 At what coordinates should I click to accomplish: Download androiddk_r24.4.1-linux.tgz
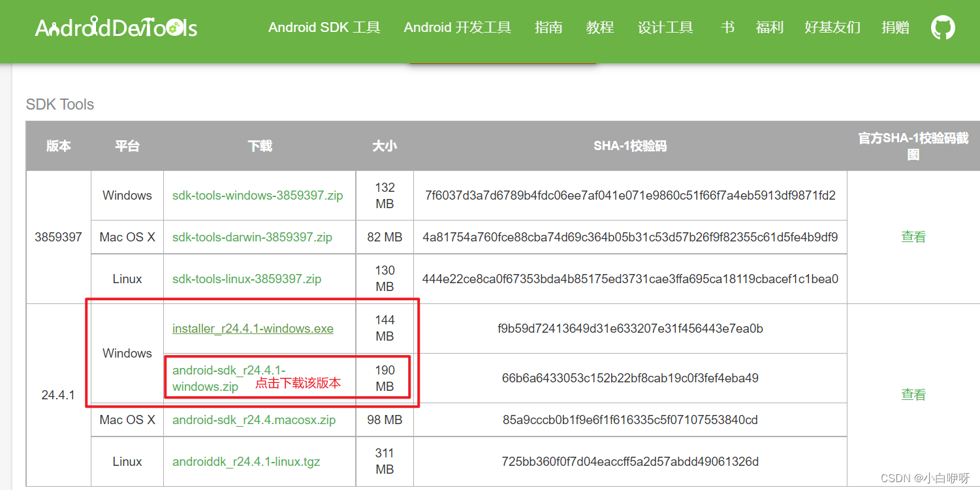246,462
